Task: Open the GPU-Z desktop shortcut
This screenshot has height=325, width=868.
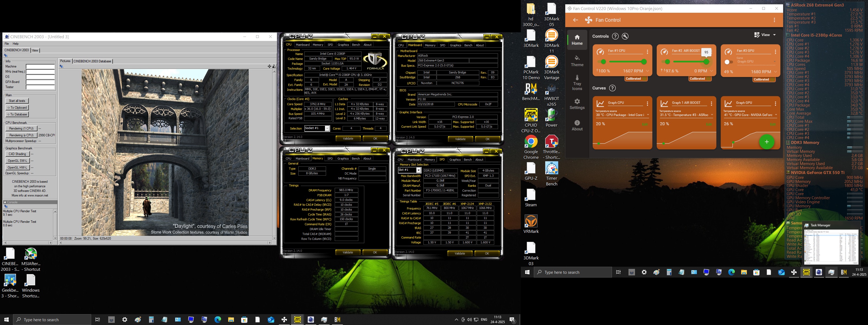Action: (531, 171)
